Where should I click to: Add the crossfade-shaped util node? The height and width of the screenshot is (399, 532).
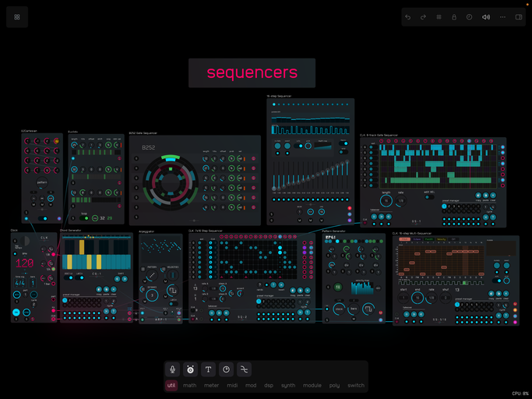[243, 369]
